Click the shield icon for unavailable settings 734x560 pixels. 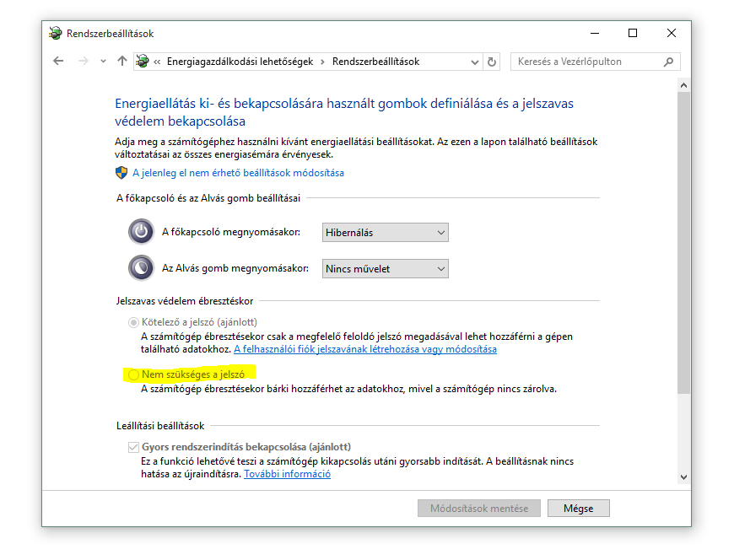tap(121, 173)
